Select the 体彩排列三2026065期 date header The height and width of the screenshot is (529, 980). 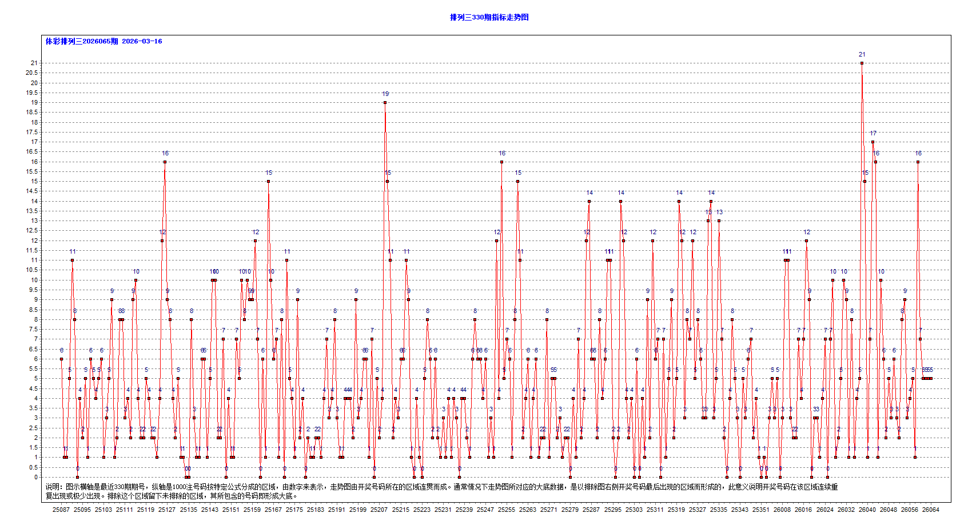pos(103,41)
